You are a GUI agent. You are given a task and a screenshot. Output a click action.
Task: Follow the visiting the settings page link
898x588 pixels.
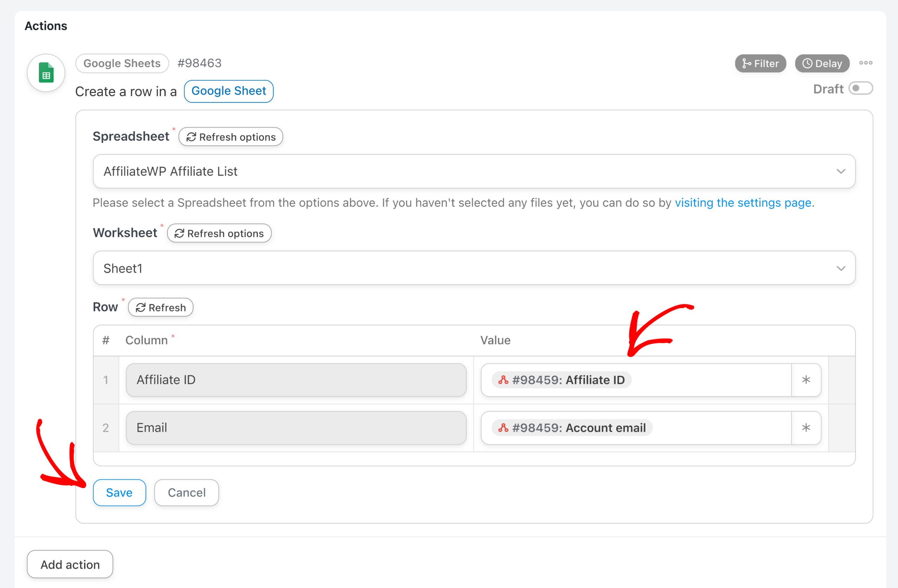pos(743,203)
